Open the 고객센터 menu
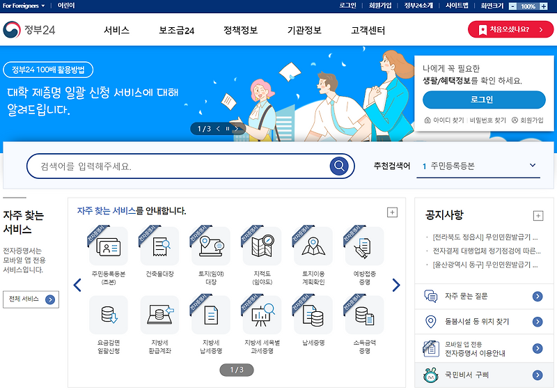Screen dimensions: 557x392 pos(368,30)
